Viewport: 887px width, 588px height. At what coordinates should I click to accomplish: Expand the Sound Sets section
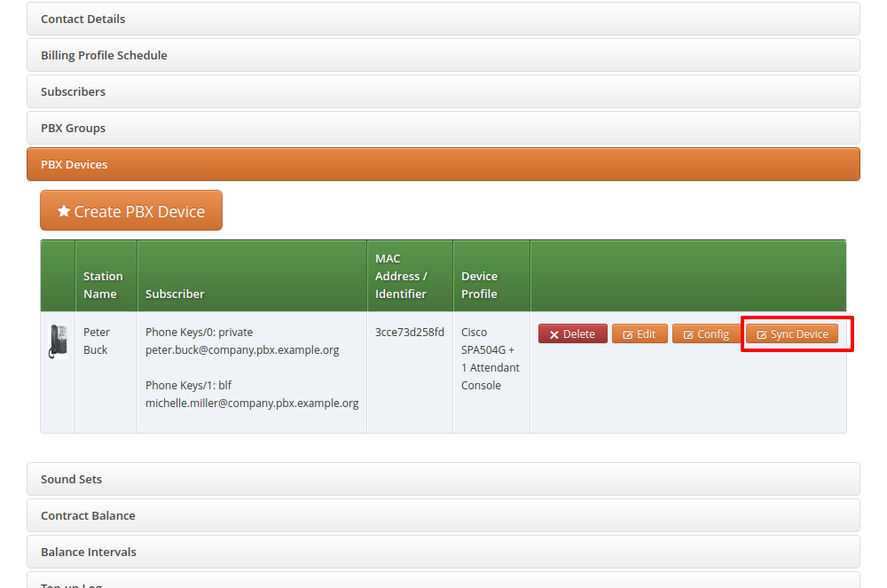tap(71, 479)
